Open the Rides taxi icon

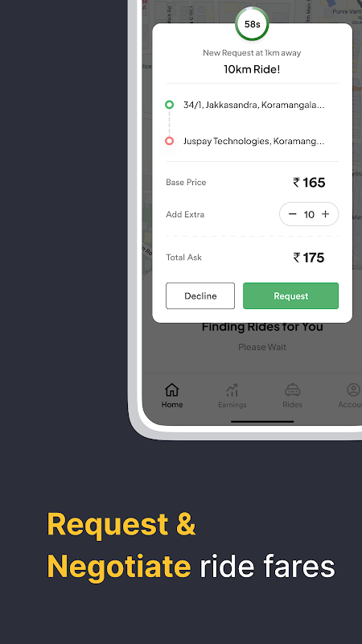pyautogui.click(x=292, y=390)
